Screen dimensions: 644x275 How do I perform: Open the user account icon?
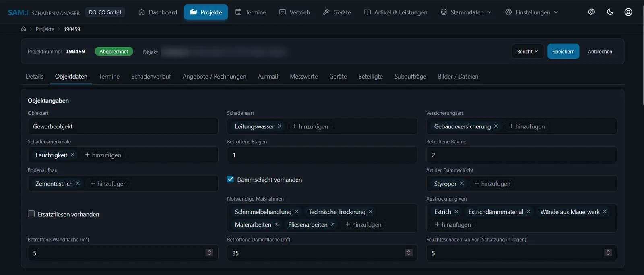(628, 12)
